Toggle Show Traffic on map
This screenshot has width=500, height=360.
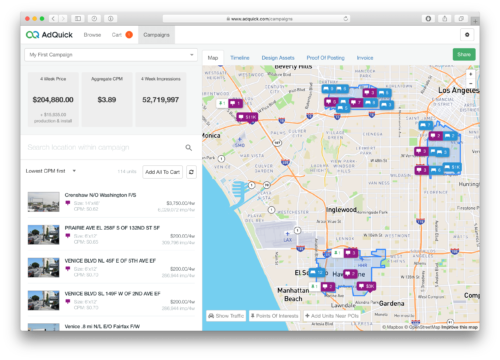tap(226, 316)
